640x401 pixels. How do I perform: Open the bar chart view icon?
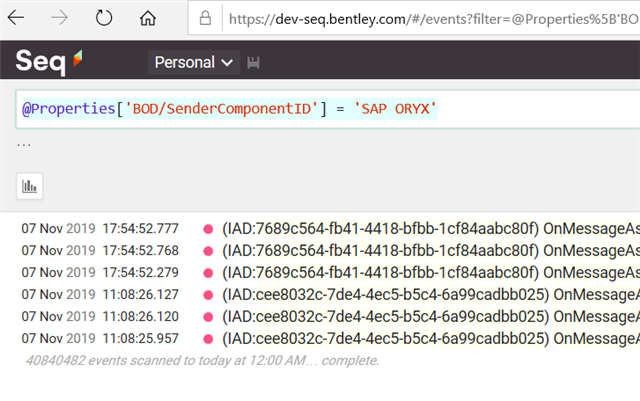[29, 185]
